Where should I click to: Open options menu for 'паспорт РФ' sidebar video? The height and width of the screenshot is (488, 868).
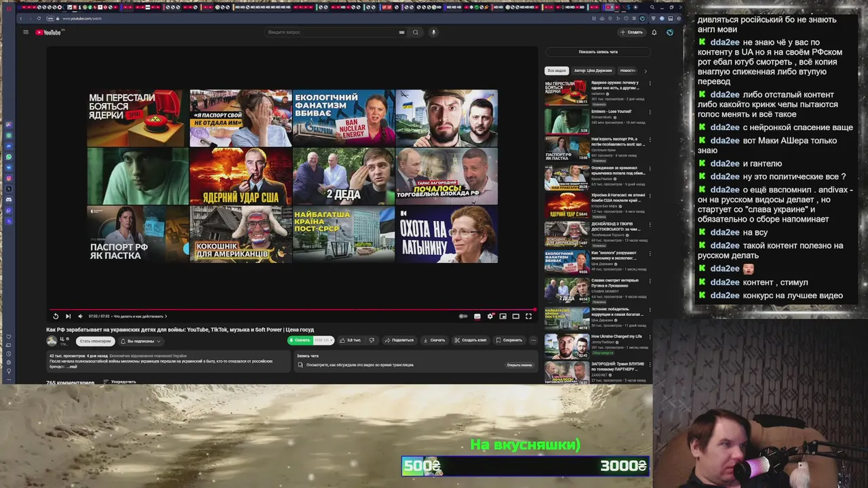tap(650, 140)
